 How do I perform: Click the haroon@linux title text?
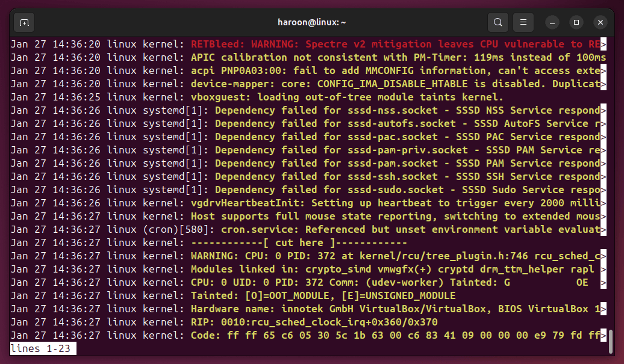311,22
